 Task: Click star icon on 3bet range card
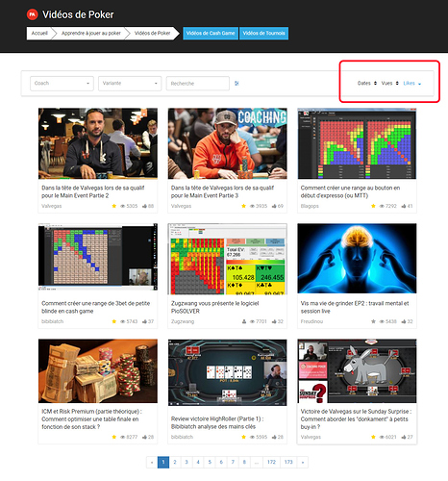pyautogui.click(x=114, y=321)
